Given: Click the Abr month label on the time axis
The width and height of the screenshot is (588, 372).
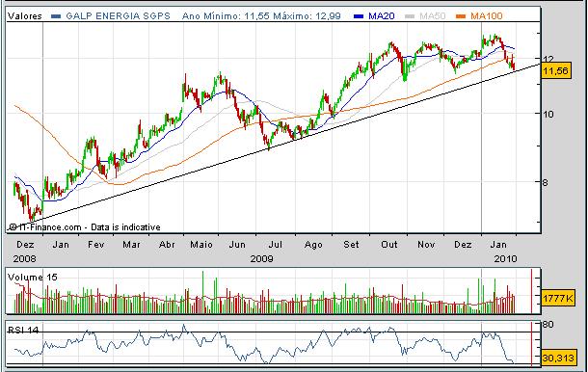Looking at the screenshot, I should pos(167,245).
